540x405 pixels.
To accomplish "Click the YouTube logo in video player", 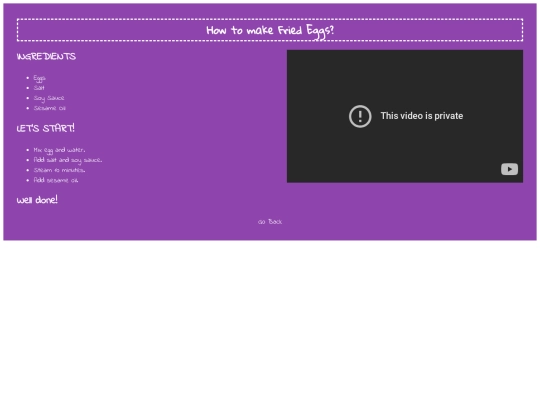I will pos(509,169).
